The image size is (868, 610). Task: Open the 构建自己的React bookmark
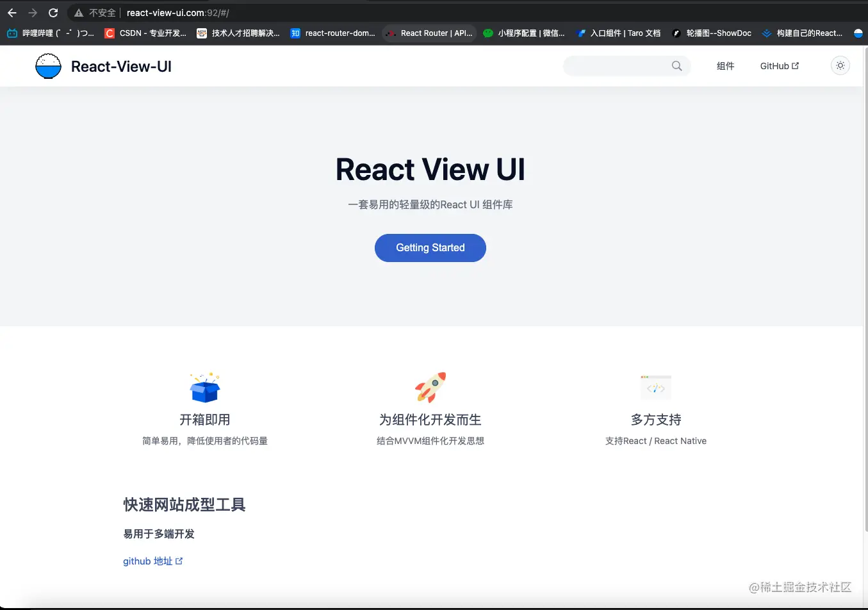pos(802,33)
